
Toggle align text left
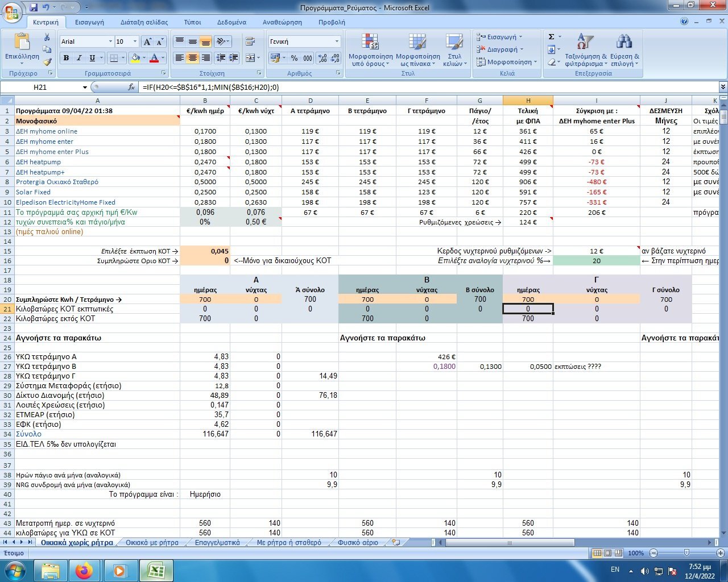[x=180, y=58]
